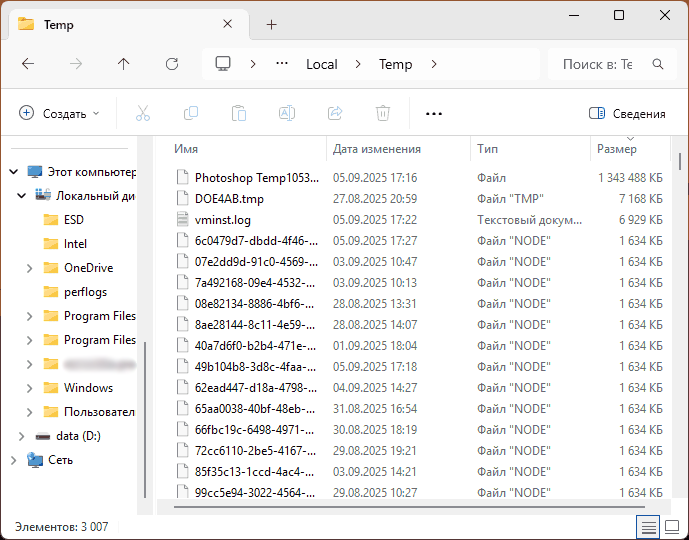Image resolution: width=689 pixels, height=540 pixels.
Task: Go up one folder level
Action: point(124,64)
